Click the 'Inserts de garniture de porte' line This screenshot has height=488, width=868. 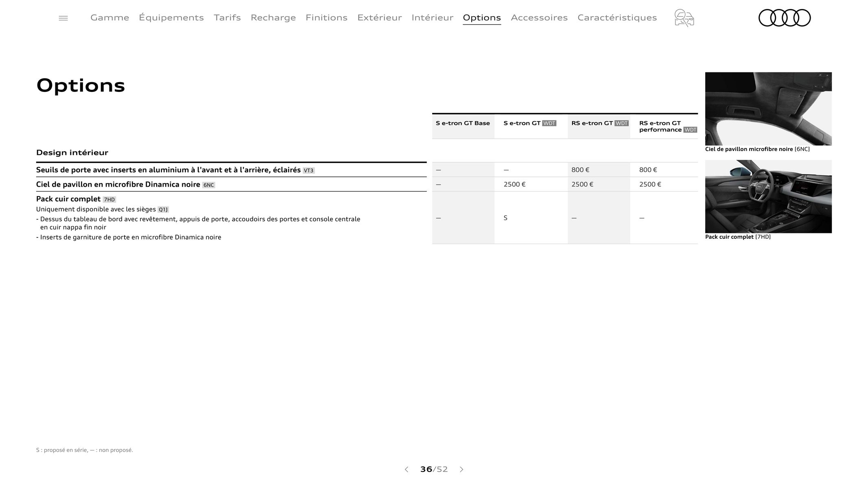[x=129, y=237]
